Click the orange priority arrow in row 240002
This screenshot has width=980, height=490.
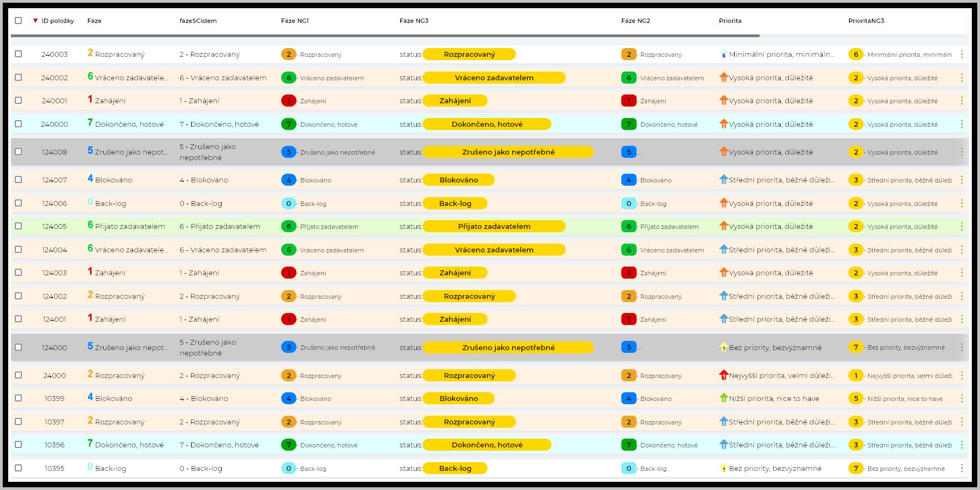pos(723,78)
